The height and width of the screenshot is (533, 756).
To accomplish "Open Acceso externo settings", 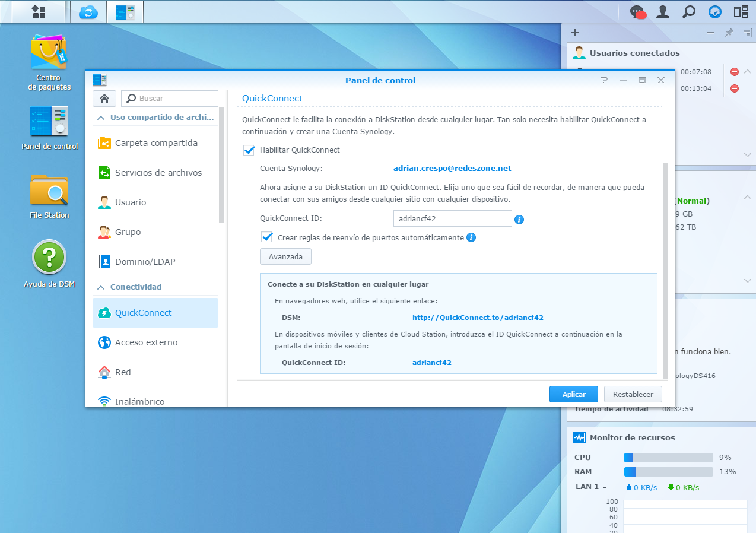I will click(155, 342).
